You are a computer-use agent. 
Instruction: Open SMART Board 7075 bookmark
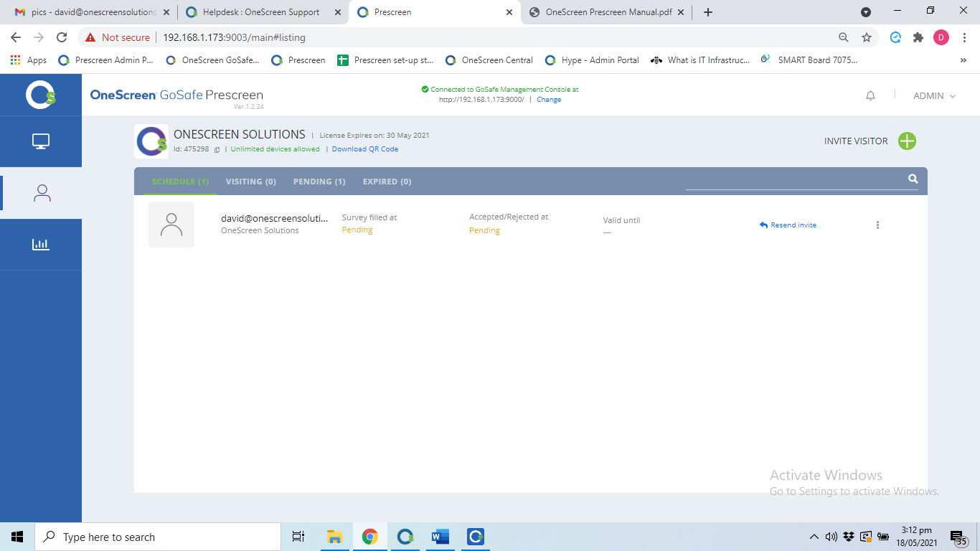809,60
